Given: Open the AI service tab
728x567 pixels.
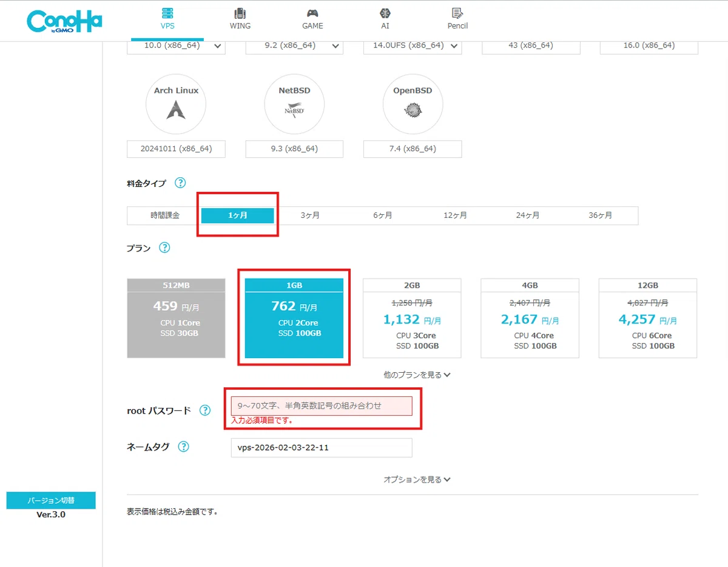Looking at the screenshot, I should tap(385, 19).
